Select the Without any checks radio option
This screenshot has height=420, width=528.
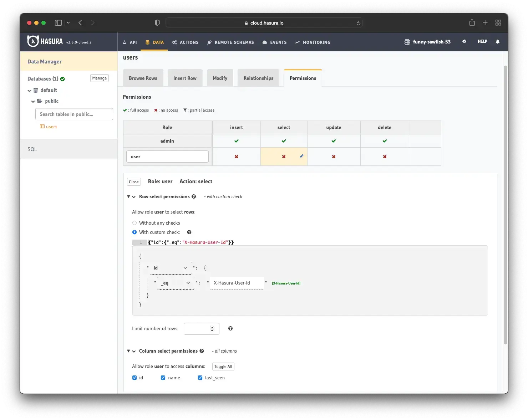(x=134, y=223)
